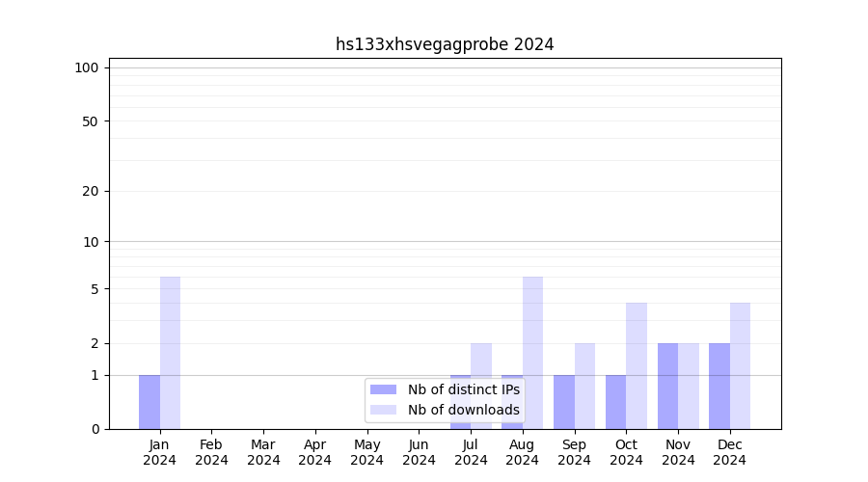The height and width of the screenshot is (482, 868).
Task: Click the November distinct IPs bar
Action: [x=667, y=386]
